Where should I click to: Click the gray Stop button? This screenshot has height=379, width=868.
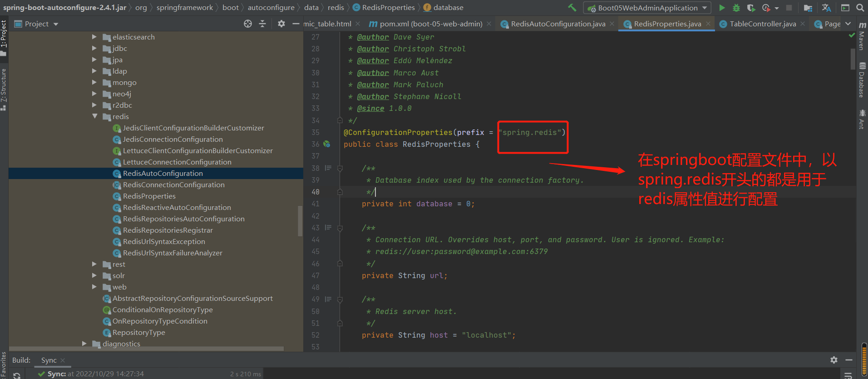pos(789,8)
